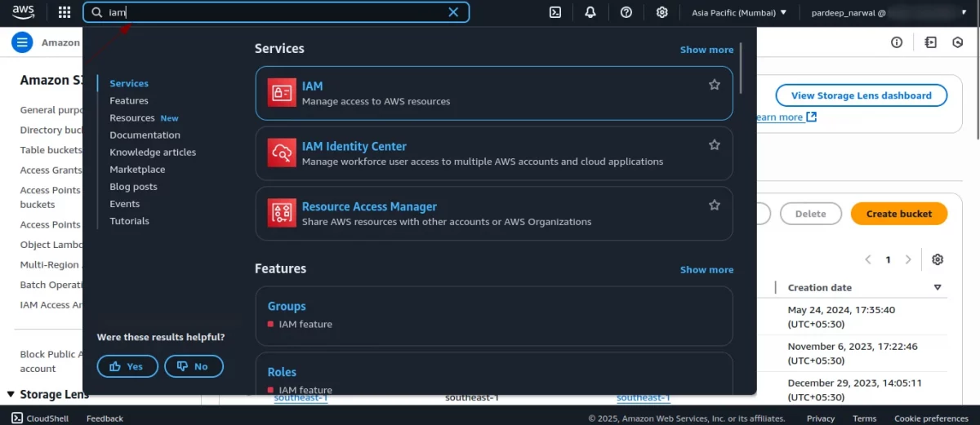The width and height of the screenshot is (980, 425).
Task: Open notifications bell icon
Action: [590, 12]
